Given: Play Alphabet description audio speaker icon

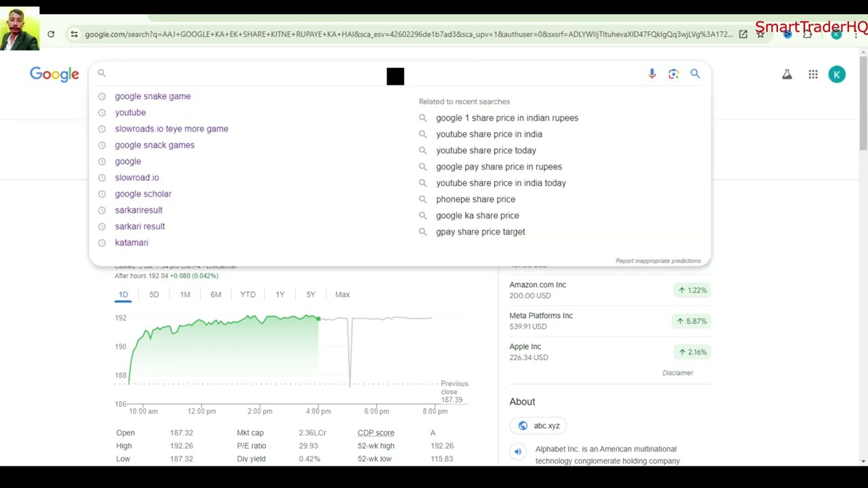Looking at the screenshot, I should 518,451.
